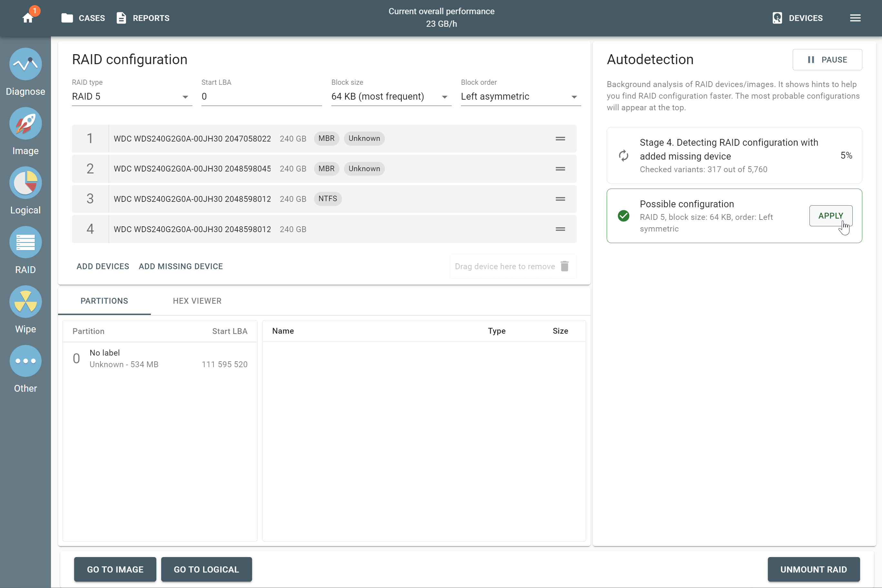Click Go To Logical button
Image resolution: width=882 pixels, height=588 pixels.
[x=206, y=569]
